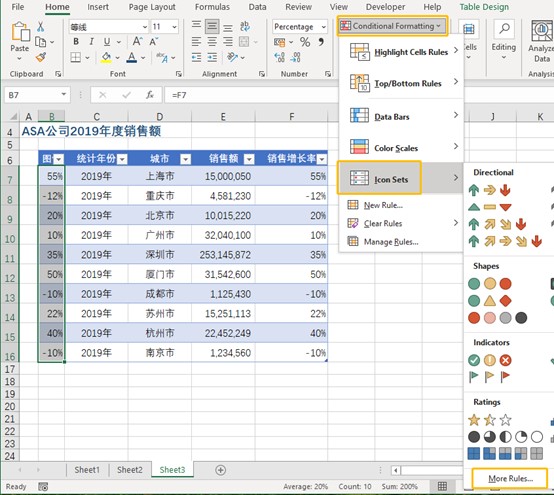554x495 pixels.
Task: Choose 3 Arrows (Colored) icon set
Action: 490,190
